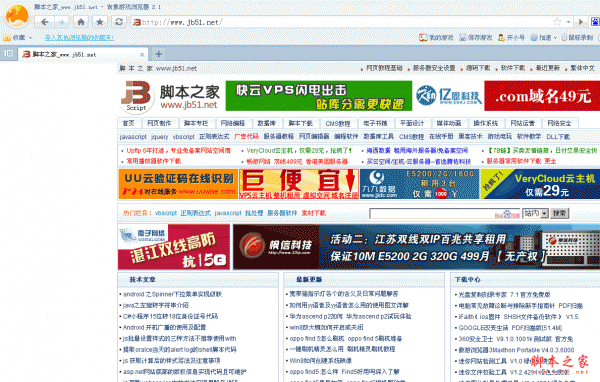This screenshot has width=600, height=382.
Task: Reload the page with refresh icon
Action: tap(119, 22)
